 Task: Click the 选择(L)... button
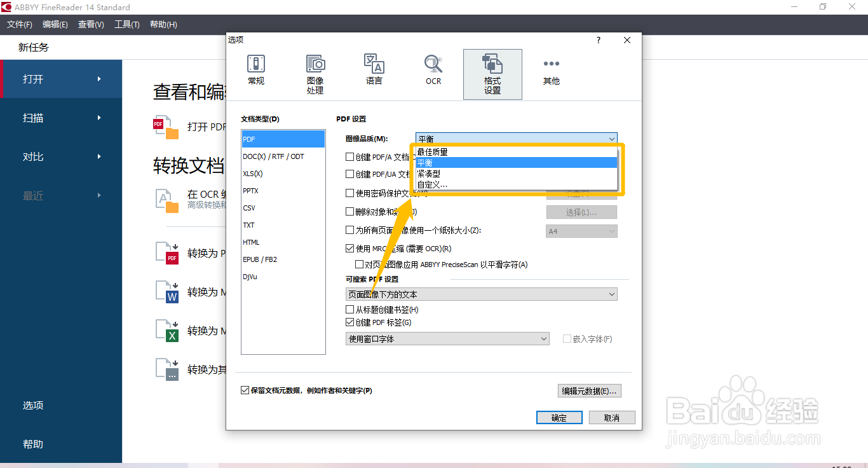tap(581, 212)
